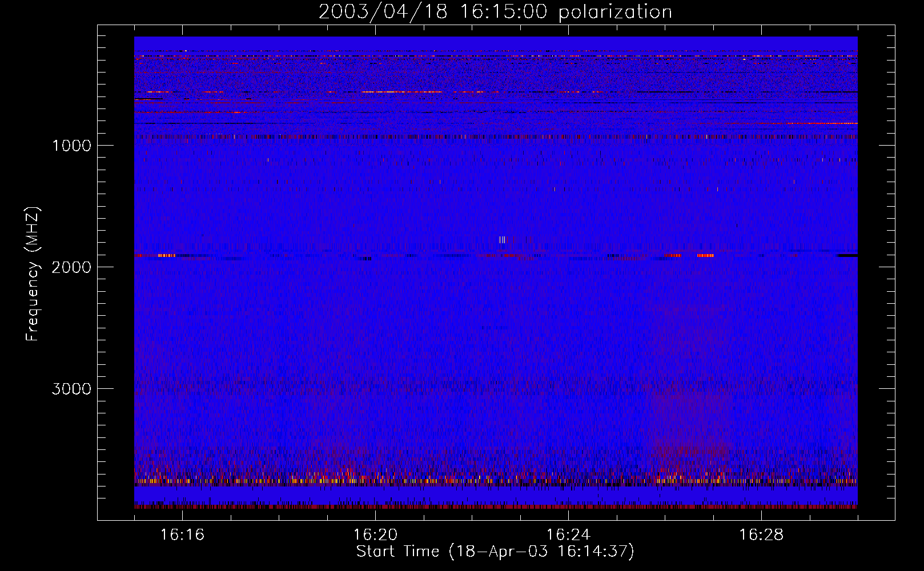Screen dimensions: 924x571
Task: Click the white vertical marks near 1800 MHz
Action: (503, 240)
